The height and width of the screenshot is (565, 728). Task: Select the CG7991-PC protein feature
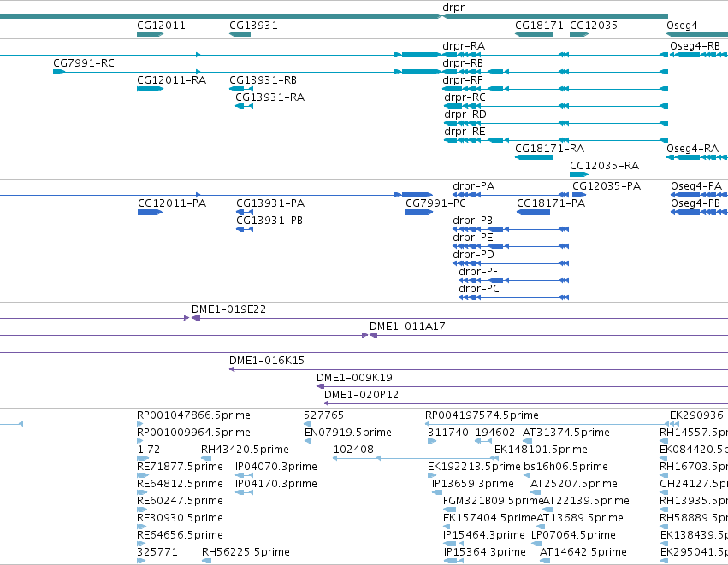click(x=419, y=212)
